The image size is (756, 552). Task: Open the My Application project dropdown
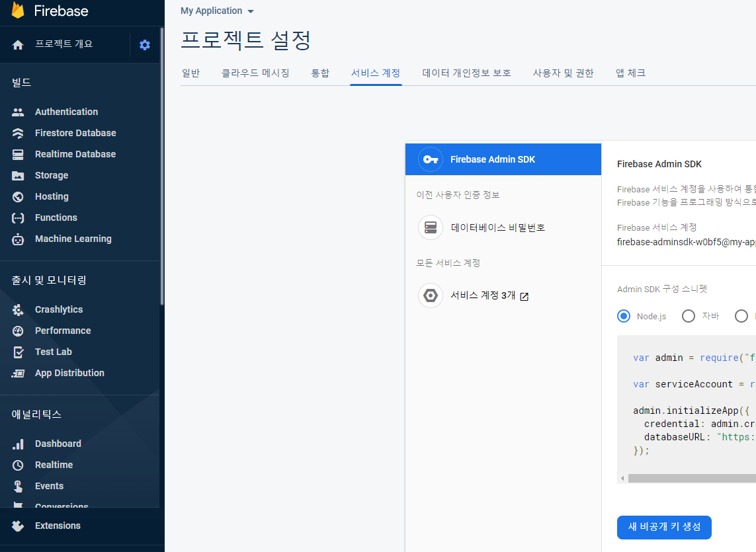point(217,11)
